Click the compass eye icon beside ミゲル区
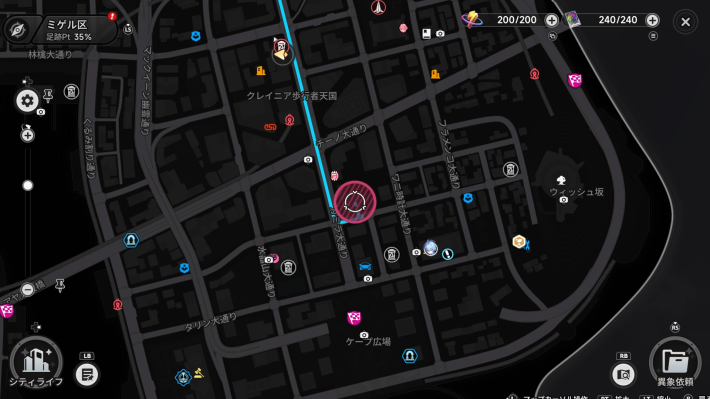The image size is (710, 399). point(17,30)
